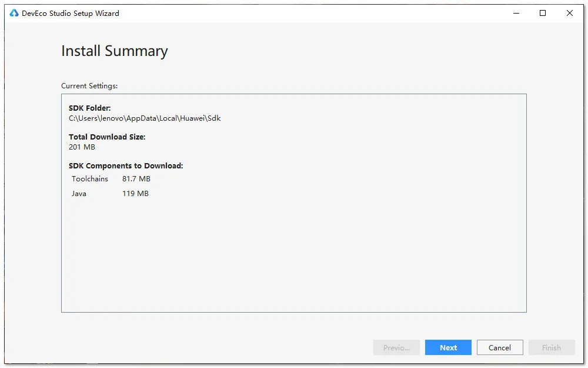Click the 201 MB total download value
The height and width of the screenshot is (368, 588).
(x=82, y=147)
